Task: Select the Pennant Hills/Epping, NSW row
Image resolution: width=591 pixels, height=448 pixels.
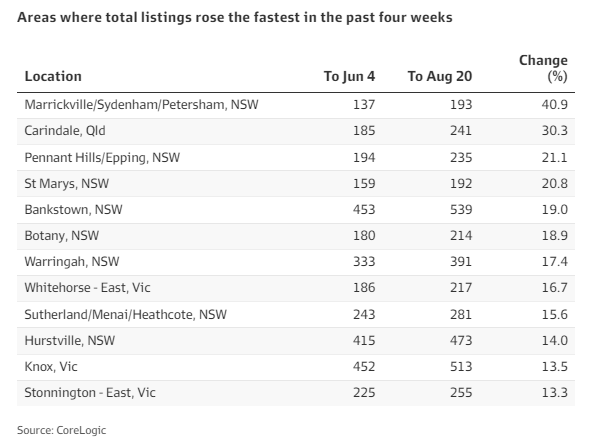Action: 296,157
